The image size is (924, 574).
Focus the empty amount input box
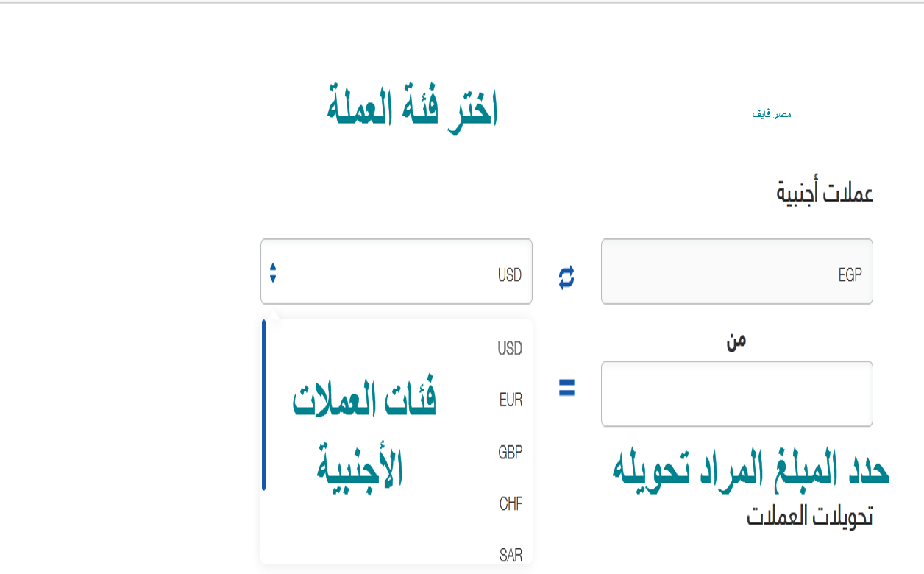click(x=736, y=393)
